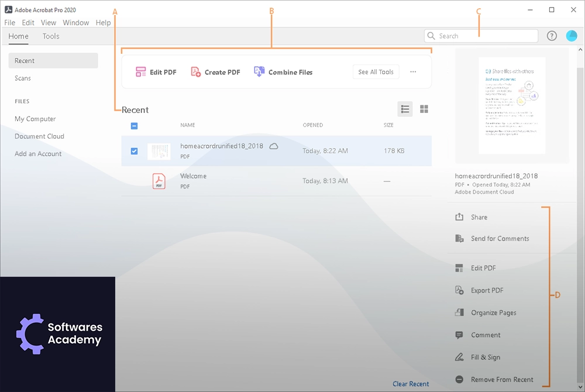Viewport: 585px width, 392px height.
Task: Select Scans in the left sidebar
Action: (x=23, y=78)
